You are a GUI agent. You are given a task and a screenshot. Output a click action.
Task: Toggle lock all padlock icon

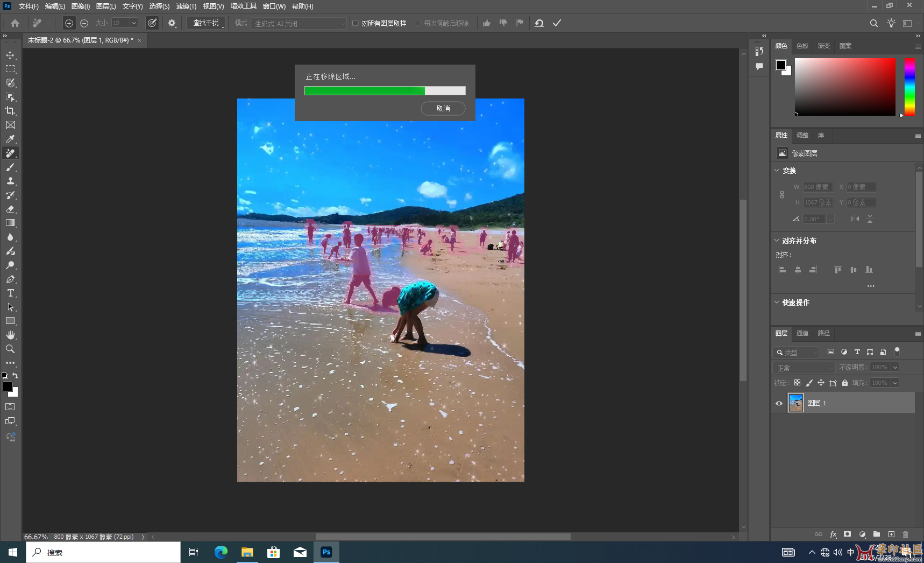845,383
